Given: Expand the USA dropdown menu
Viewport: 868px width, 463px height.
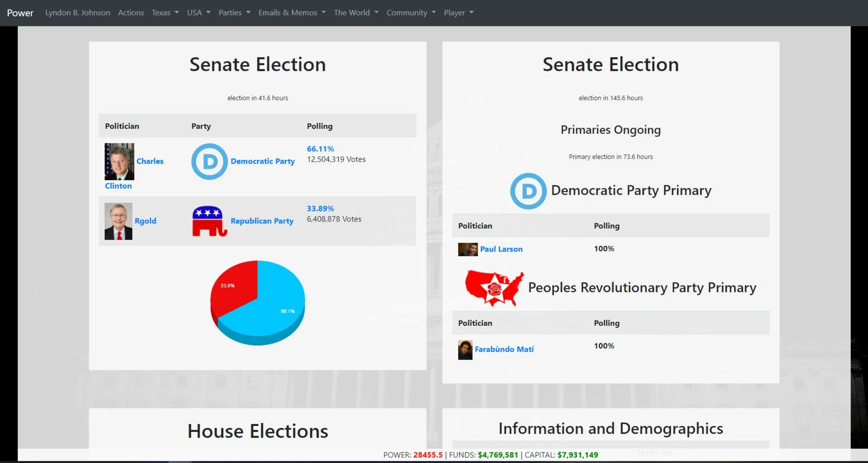Looking at the screenshot, I should [198, 13].
